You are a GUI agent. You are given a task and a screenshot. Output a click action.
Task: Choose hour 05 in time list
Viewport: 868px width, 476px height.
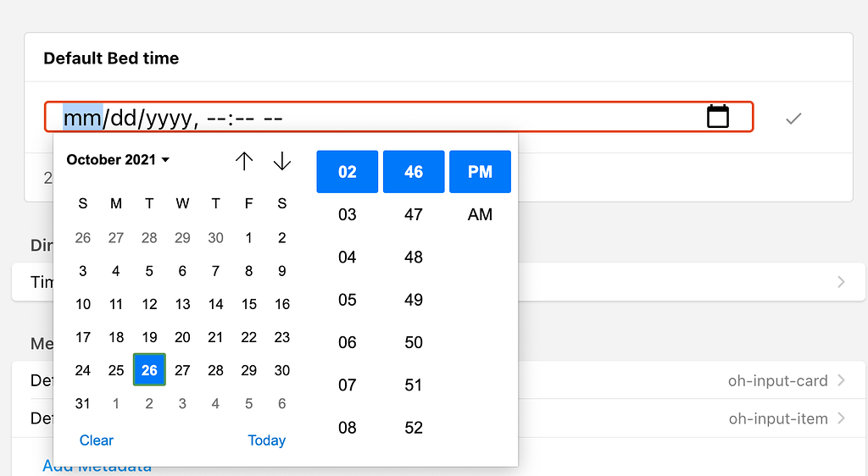pos(348,300)
